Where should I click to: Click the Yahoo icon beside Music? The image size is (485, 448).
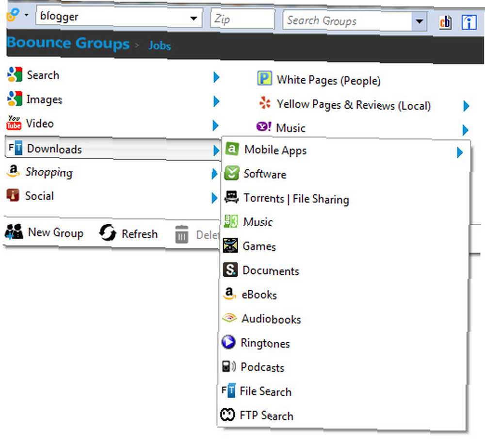tap(264, 127)
